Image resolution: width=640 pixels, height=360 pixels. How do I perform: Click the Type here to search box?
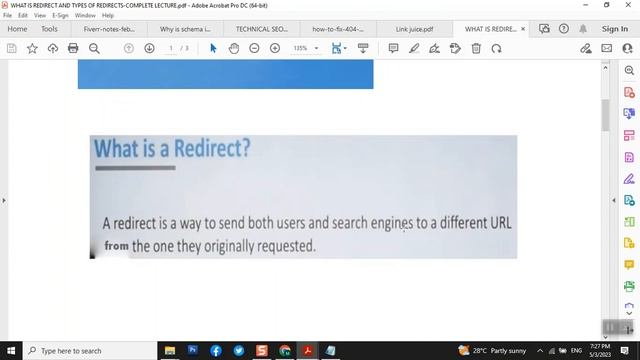point(89,351)
